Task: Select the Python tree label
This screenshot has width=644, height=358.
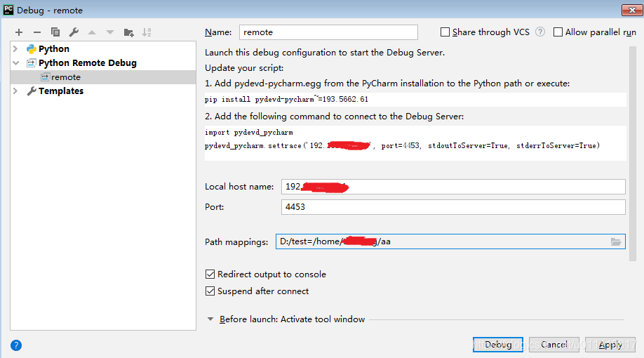Action: click(54, 49)
